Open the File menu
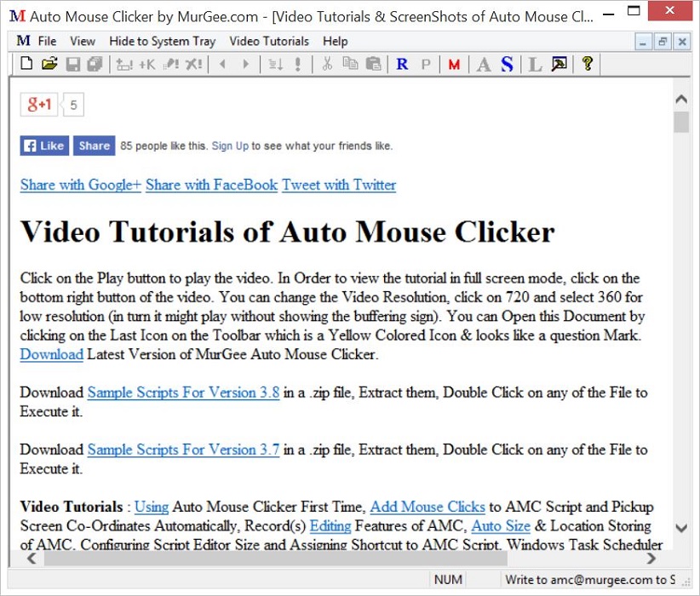 point(48,41)
